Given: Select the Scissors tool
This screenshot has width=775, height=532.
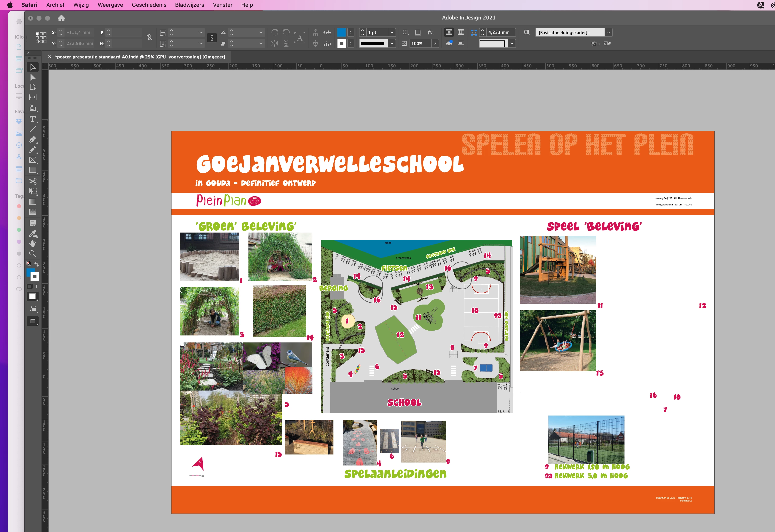Looking at the screenshot, I should 33,181.
